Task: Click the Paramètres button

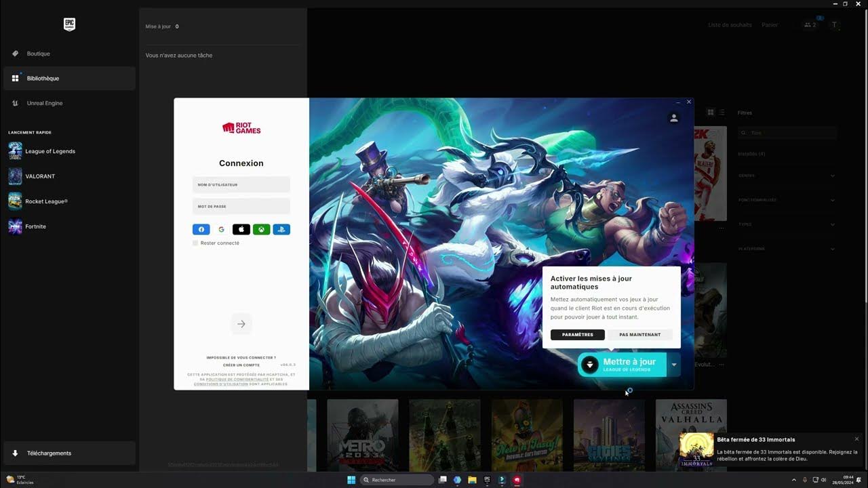Action: coord(578,335)
